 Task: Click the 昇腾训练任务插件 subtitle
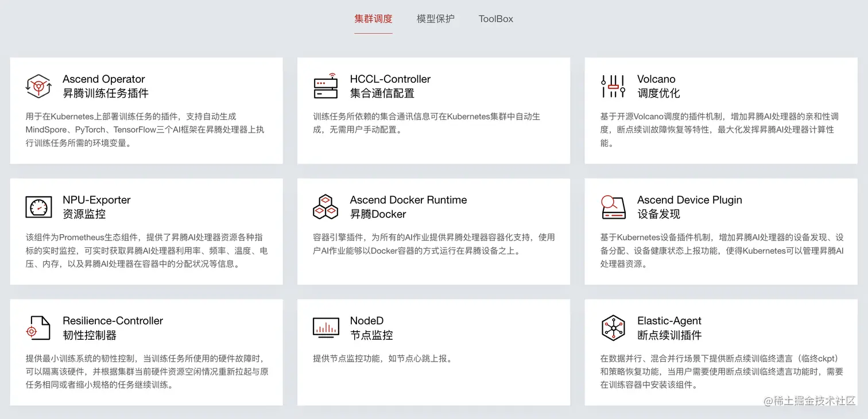click(106, 93)
